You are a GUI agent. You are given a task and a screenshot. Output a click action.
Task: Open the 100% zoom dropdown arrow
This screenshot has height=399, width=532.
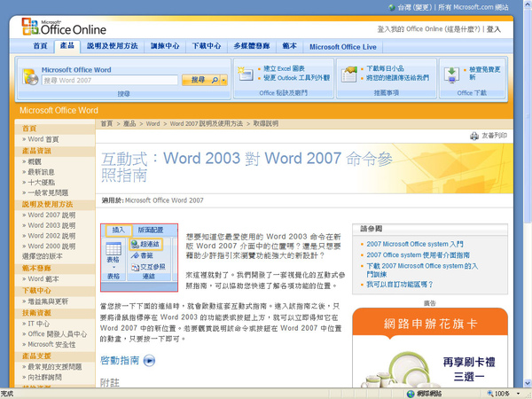tap(519, 394)
